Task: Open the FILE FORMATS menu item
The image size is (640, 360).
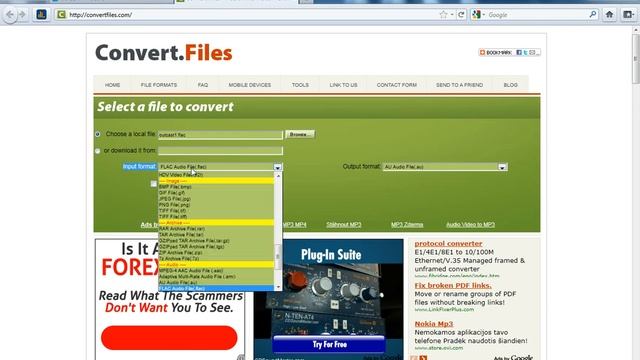Action: pyautogui.click(x=159, y=85)
